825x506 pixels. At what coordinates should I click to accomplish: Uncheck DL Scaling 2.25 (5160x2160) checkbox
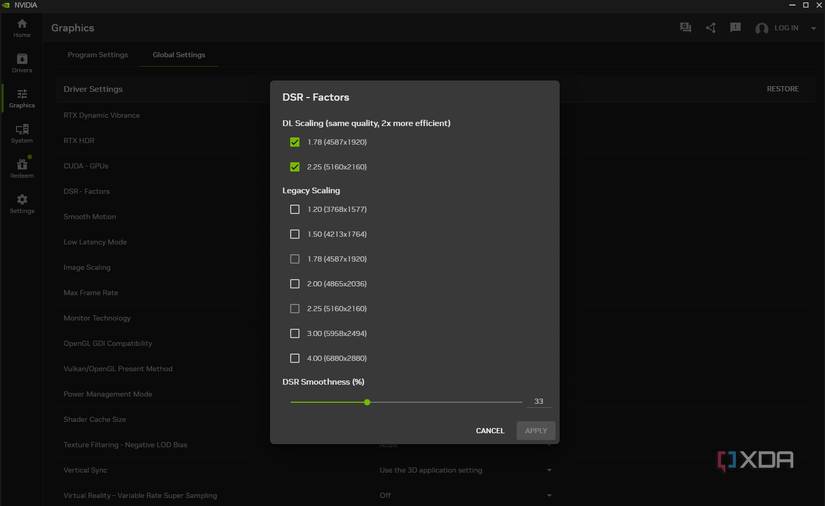point(295,167)
